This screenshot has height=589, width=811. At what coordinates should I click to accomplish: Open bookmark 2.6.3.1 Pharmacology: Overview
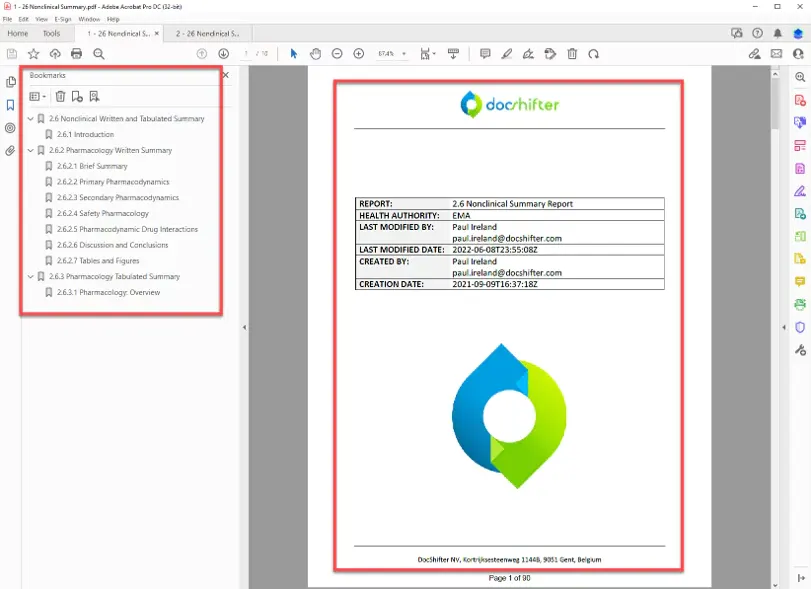tap(109, 292)
